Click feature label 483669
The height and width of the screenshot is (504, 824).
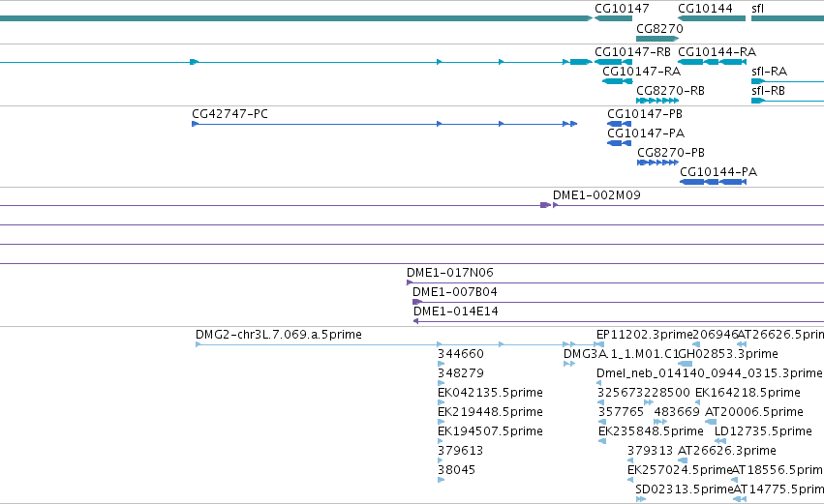[x=676, y=412]
